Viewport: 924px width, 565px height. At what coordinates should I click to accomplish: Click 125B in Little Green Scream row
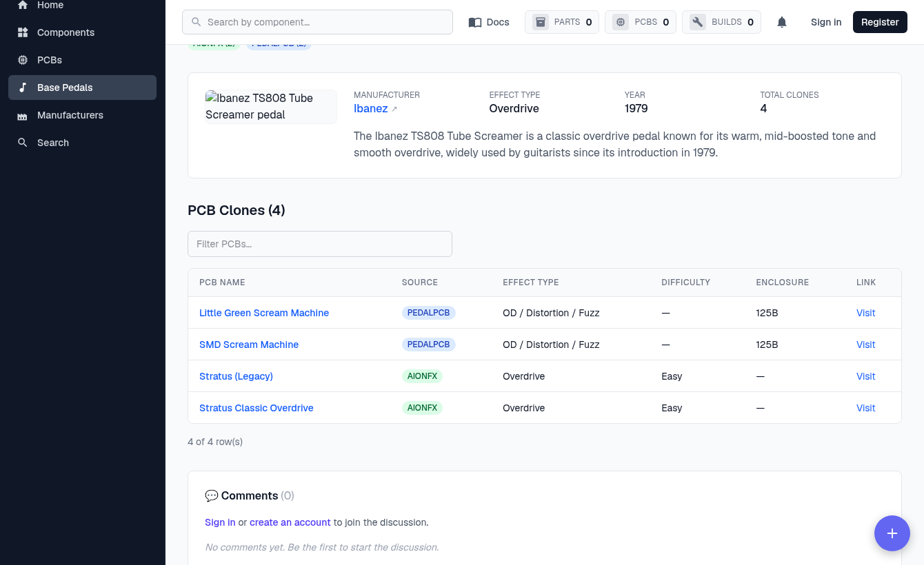pos(767,313)
